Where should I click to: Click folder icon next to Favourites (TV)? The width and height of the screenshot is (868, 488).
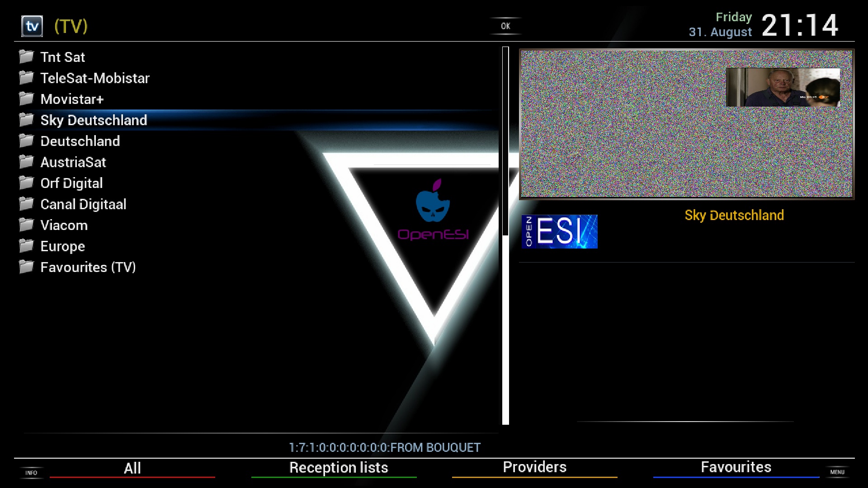tap(26, 267)
